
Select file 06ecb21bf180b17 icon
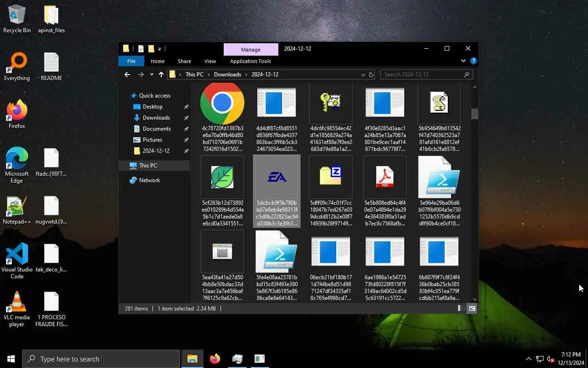(x=331, y=252)
